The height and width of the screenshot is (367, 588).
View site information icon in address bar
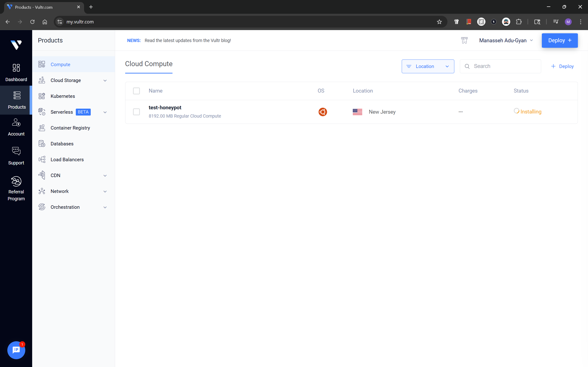click(x=59, y=22)
